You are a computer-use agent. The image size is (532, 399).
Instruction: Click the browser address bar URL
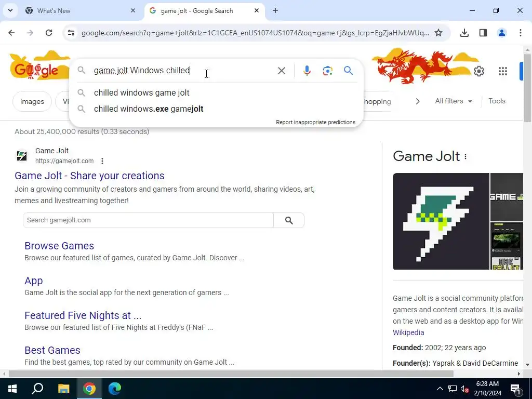click(255, 33)
